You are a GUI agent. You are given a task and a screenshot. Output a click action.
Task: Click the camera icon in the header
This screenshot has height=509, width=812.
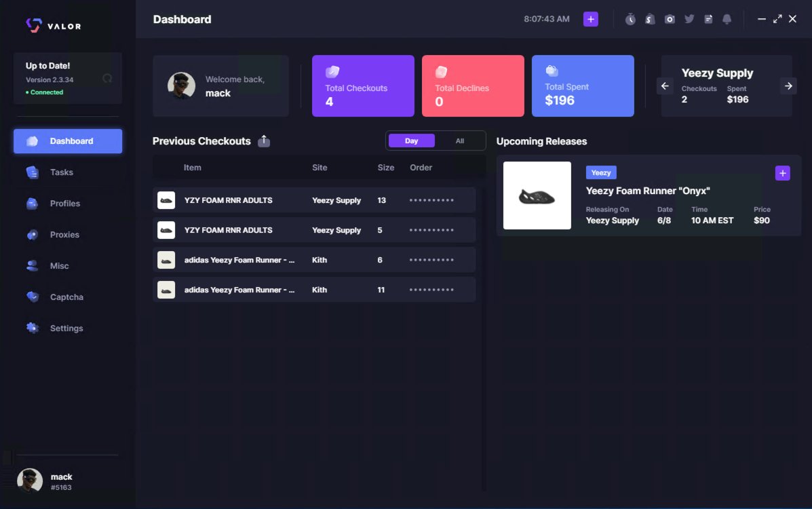point(670,19)
